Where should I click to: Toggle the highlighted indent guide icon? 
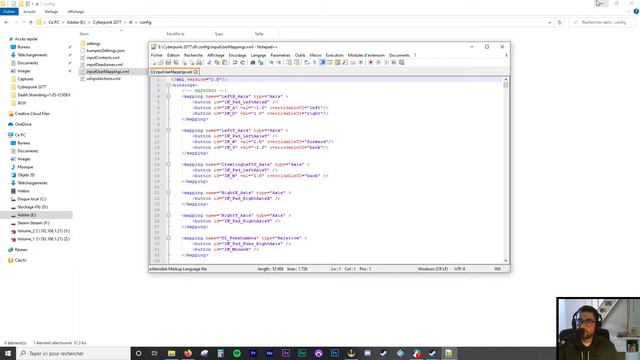(322, 62)
